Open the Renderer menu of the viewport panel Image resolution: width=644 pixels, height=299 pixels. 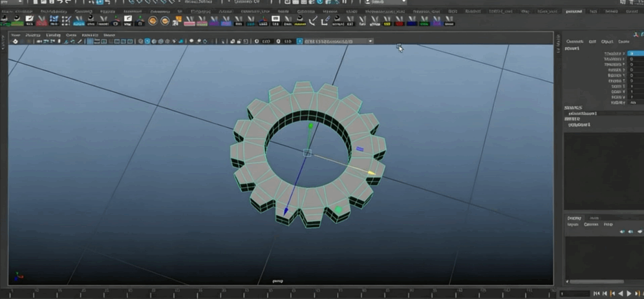point(90,36)
